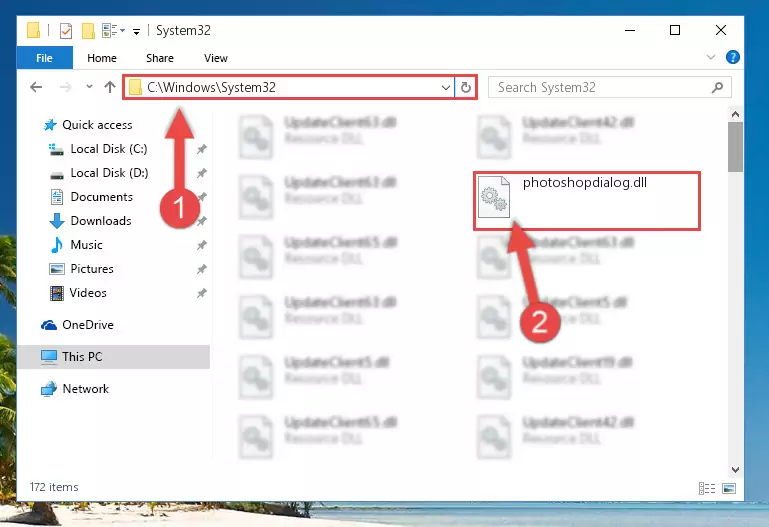Switch to details view in status bar
This screenshot has height=527, width=769.
[x=707, y=488]
